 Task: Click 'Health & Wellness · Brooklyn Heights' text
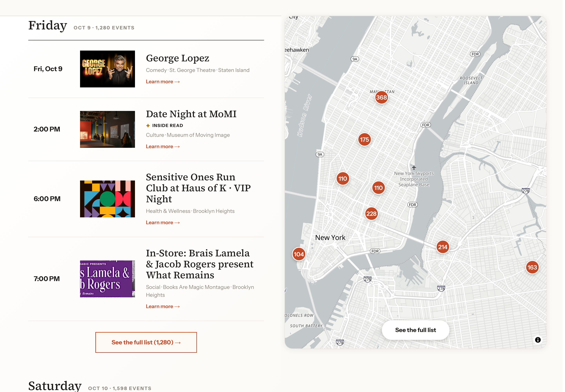point(190,211)
